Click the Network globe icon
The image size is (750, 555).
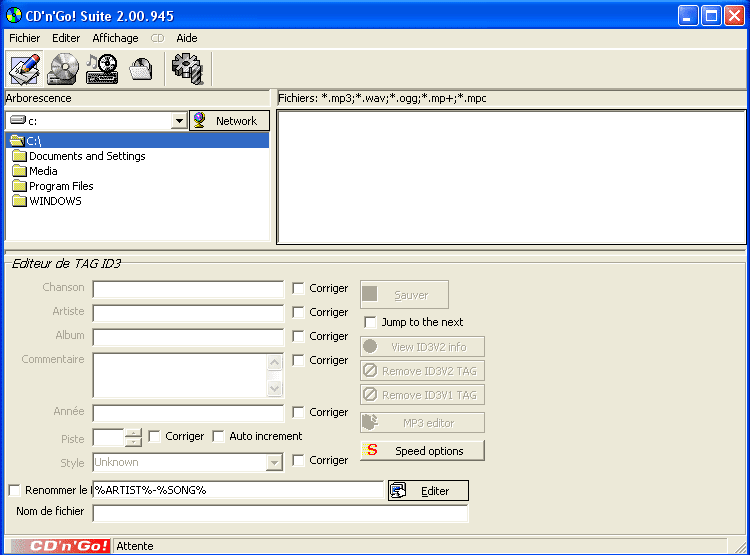(x=199, y=120)
